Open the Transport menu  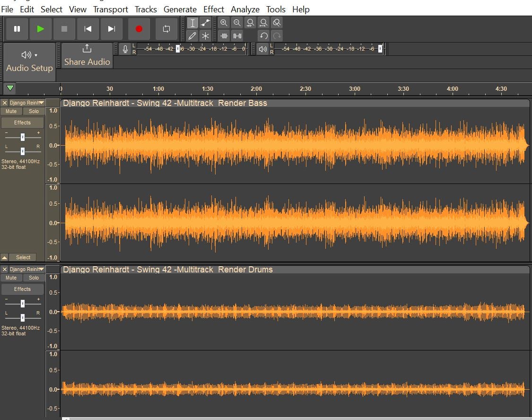click(x=111, y=9)
